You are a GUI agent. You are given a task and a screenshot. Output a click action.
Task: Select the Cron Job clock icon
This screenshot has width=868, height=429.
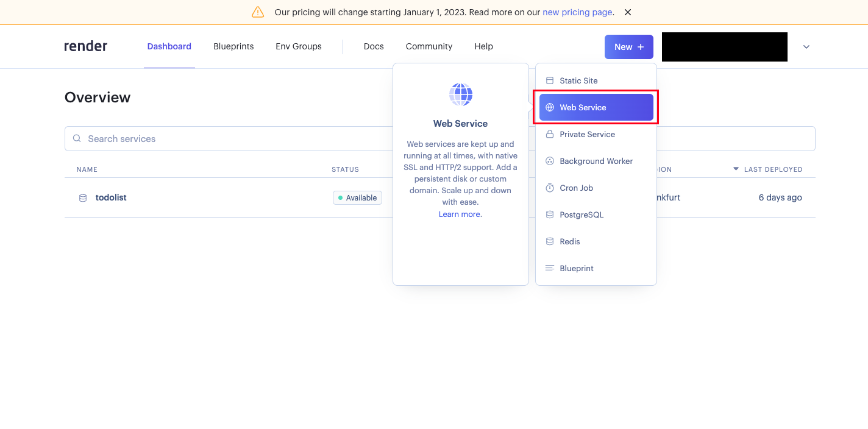click(550, 188)
